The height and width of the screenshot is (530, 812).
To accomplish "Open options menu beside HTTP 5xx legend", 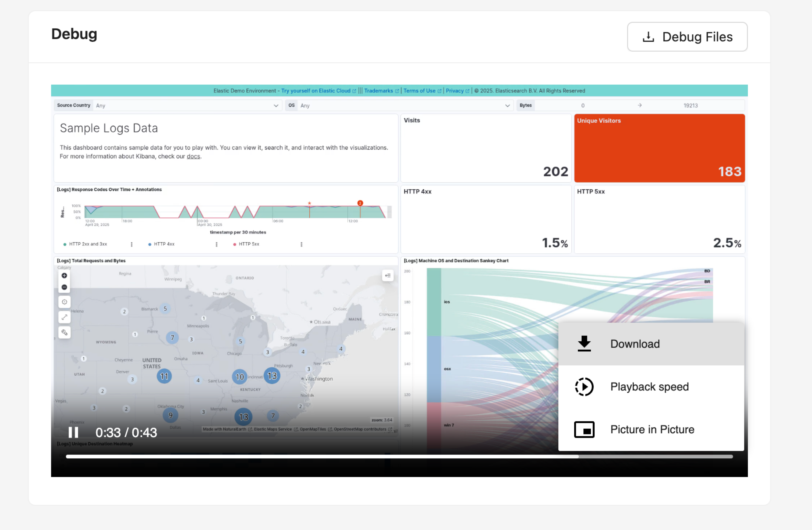I will coord(301,244).
